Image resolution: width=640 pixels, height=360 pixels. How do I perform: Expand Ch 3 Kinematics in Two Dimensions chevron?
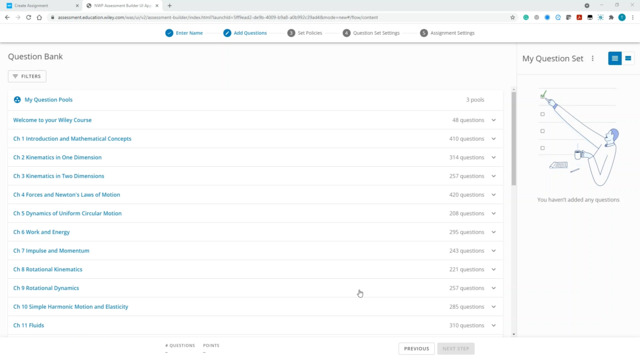pyautogui.click(x=493, y=176)
